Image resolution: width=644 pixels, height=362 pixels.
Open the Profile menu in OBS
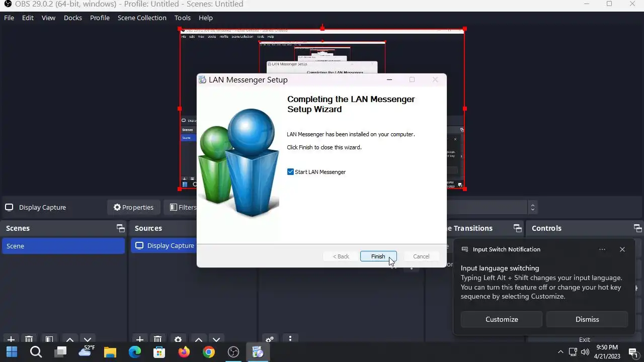[100, 18]
